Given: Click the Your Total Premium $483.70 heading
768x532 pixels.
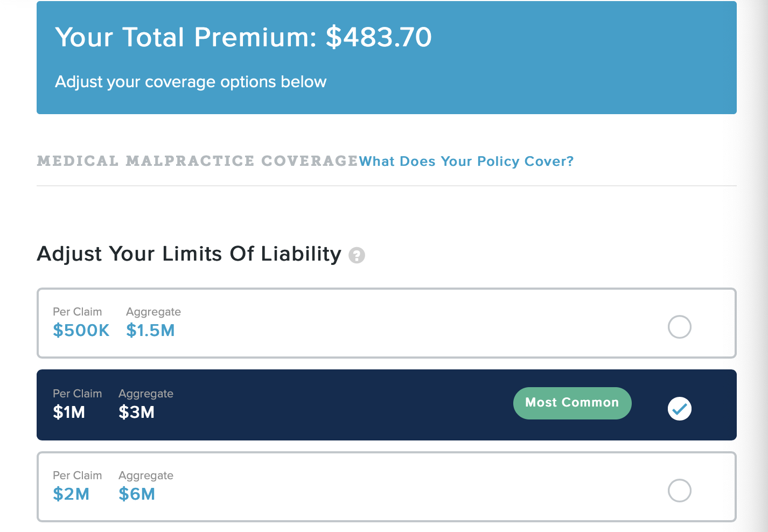Looking at the screenshot, I should coord(243,37).
